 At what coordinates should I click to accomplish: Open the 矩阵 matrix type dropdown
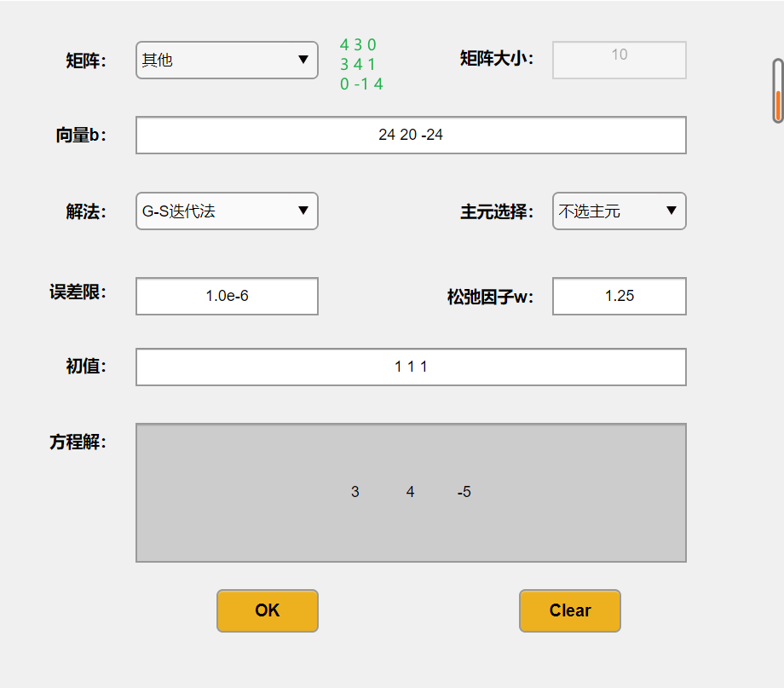pyautogui.click(x=226, y=60)
